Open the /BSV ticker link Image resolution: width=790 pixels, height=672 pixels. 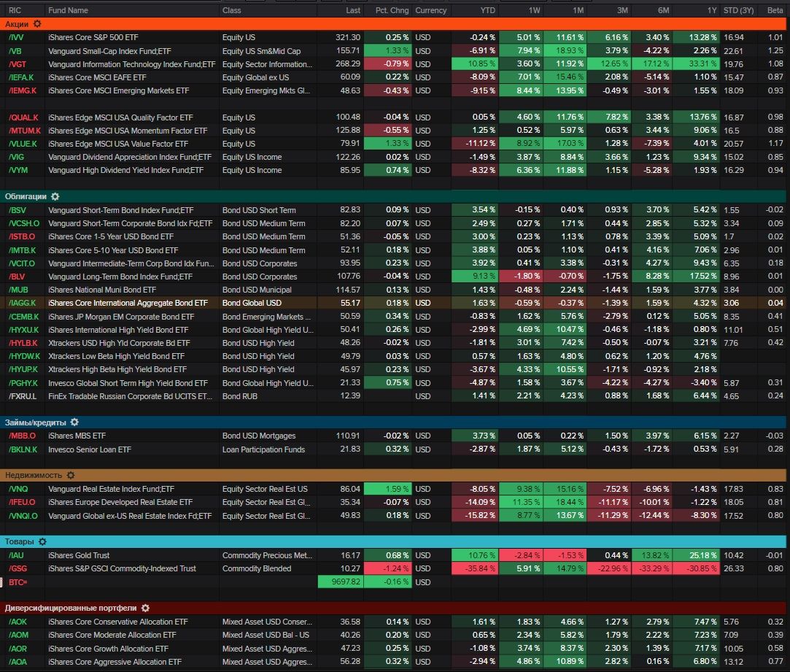(17, 210)
